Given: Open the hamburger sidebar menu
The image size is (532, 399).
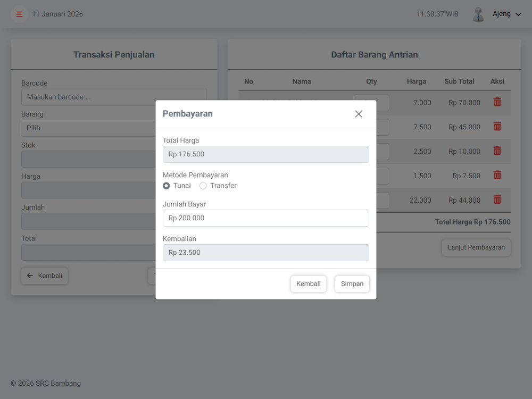Looking at the screenshot, I should click(x=19, y=14).
